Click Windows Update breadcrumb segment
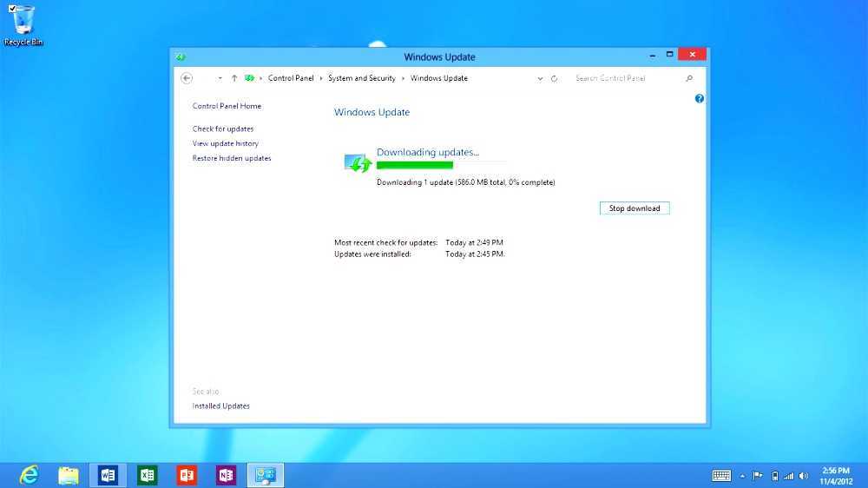This screenshot has width=868, height=488. point(439,78)
